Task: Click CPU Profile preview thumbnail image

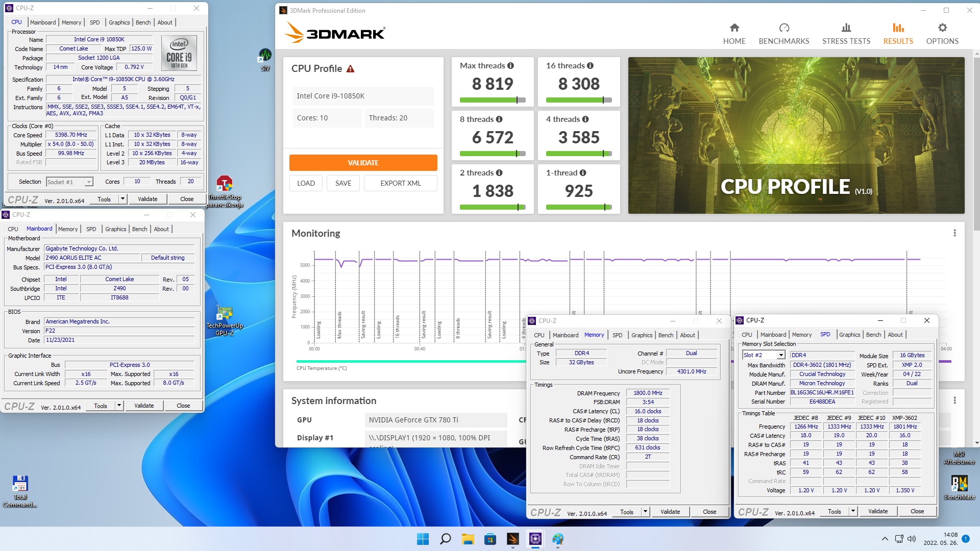Action: tap(796, 135)
